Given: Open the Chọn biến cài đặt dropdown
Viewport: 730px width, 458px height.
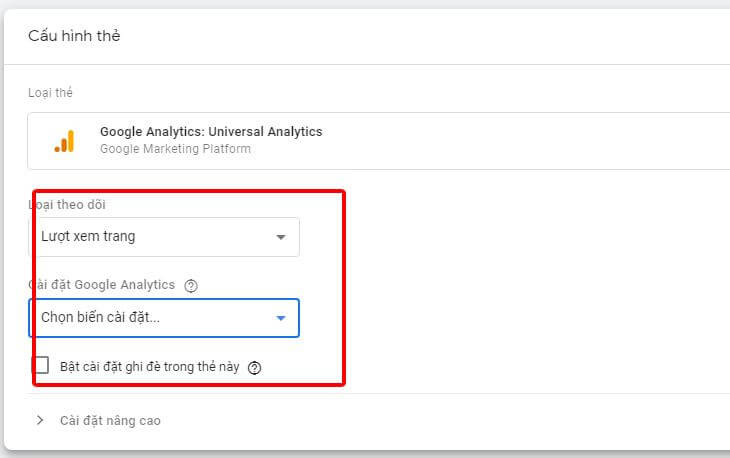Looking at the screenshot, I should click(164, 318).
